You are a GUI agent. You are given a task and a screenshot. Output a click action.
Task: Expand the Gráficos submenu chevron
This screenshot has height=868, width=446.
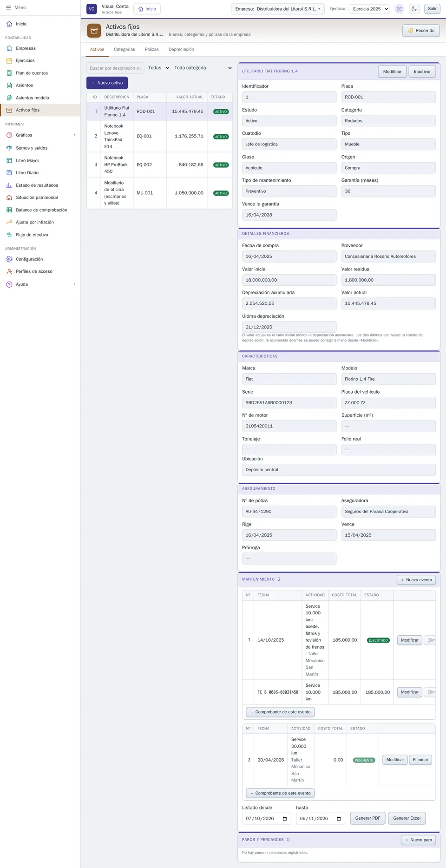click(x=75, y=135)
